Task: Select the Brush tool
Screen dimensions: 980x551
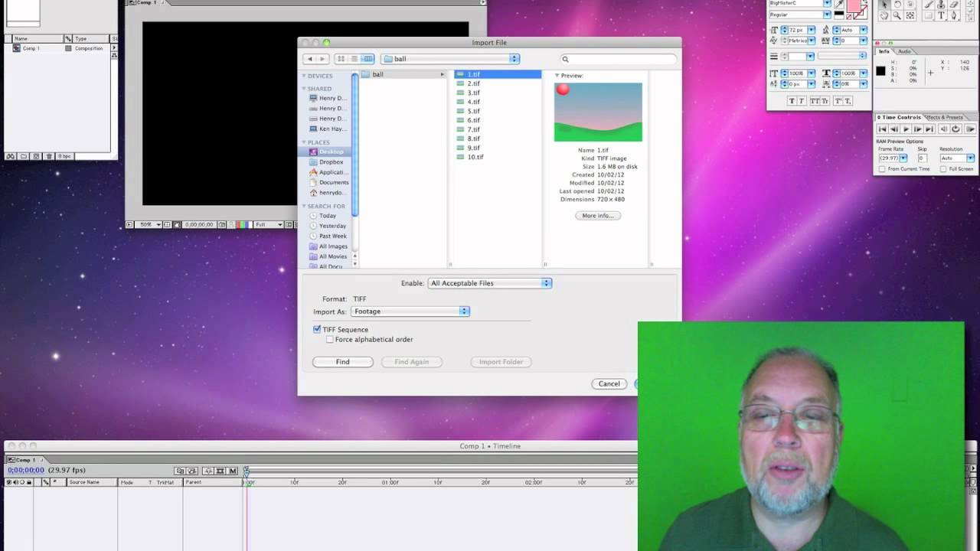Action: pyautogui.click(x=929, y=5)
